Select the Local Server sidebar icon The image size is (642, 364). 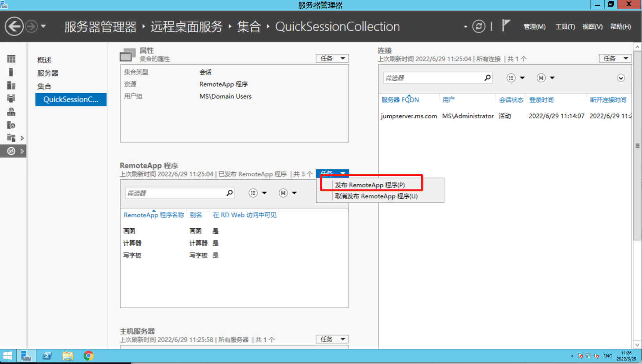point(11,72)
